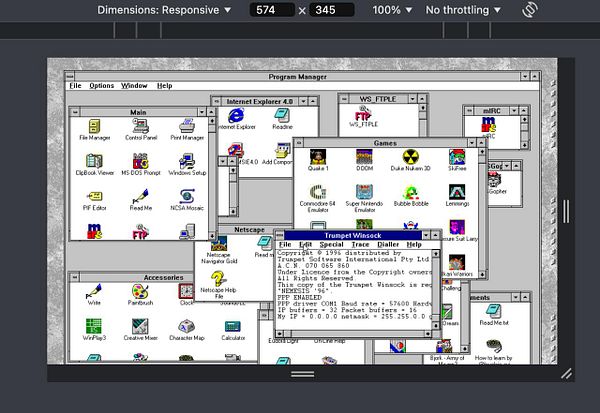Open Paintbrush in Accessories

pyautogui.click(x=140, y=294)
